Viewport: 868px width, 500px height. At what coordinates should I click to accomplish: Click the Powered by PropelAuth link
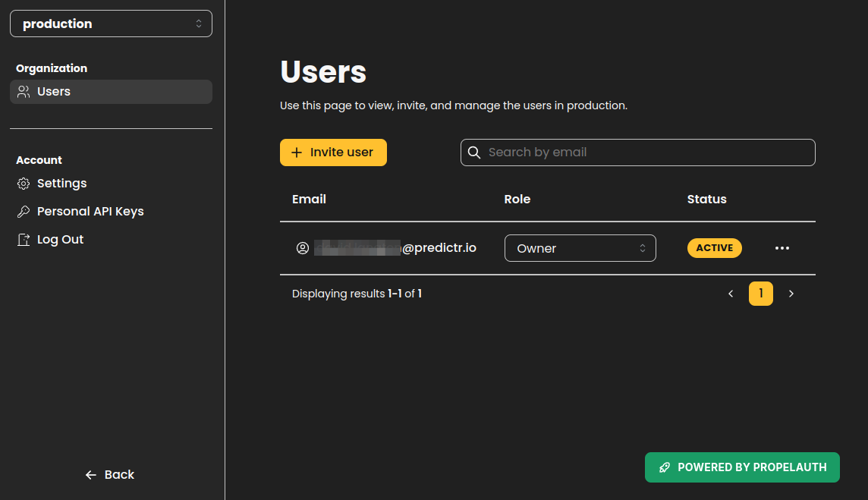(x=742, y=468)
